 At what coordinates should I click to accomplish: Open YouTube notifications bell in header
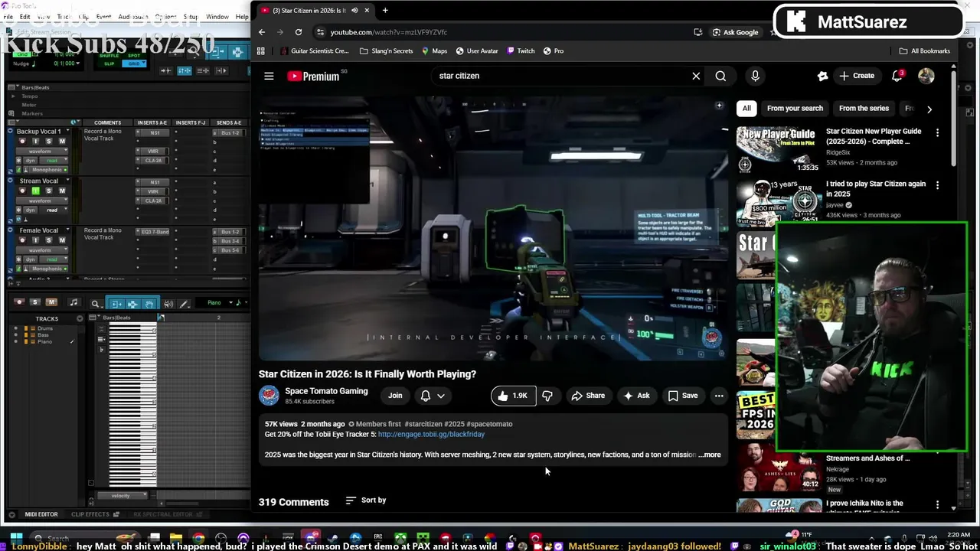[897, 76]
